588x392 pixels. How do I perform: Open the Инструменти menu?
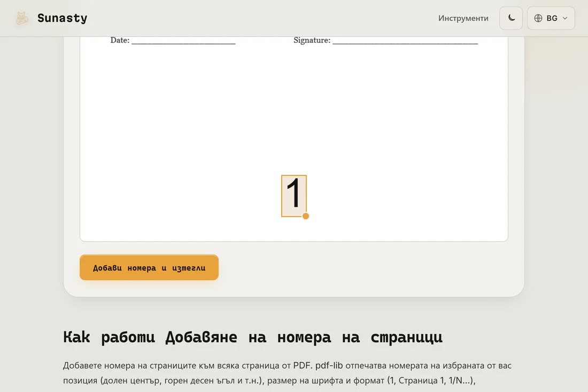[463, 18]
